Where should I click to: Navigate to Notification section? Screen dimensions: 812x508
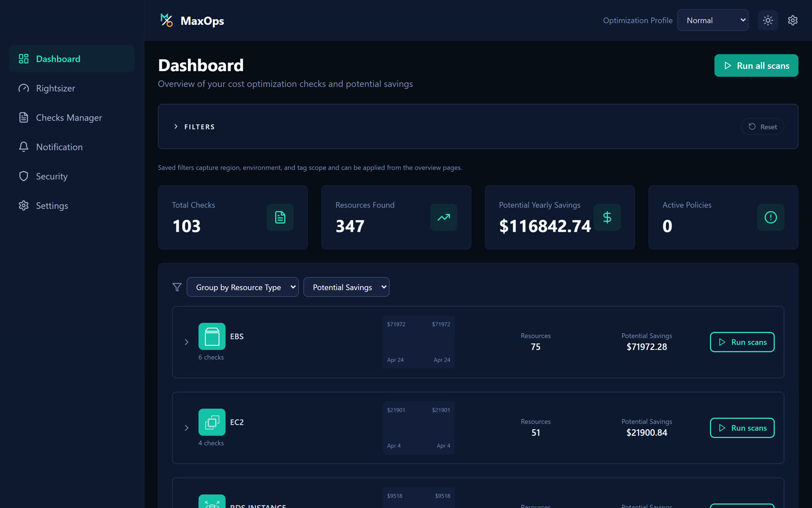[x=72, y=147]
